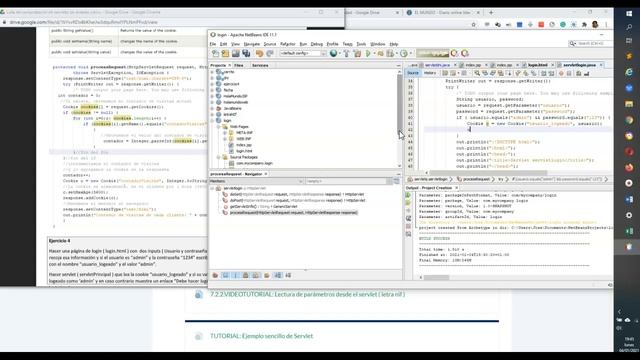Switch to History editor view
Image resolution: width=640 pixels, height=360 pixels.
click(430, 73)
